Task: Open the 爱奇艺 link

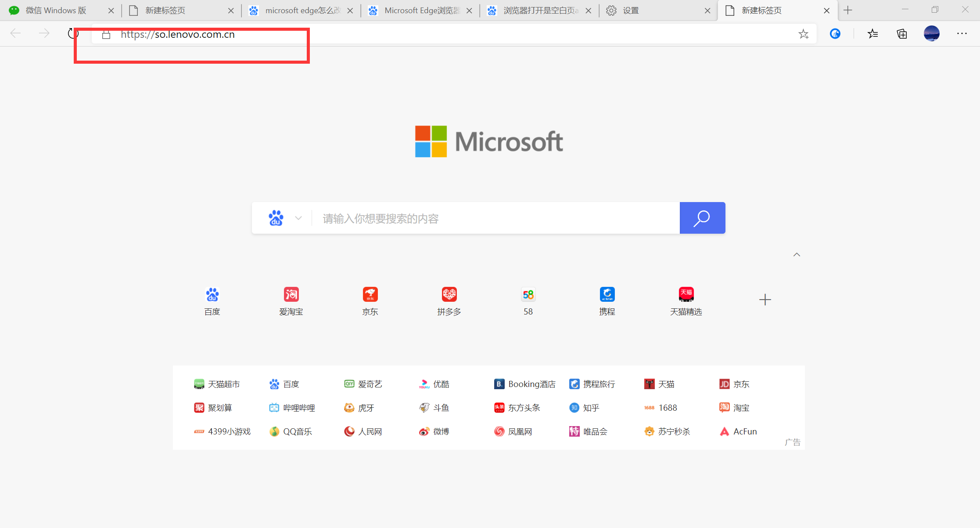Action: pyautogui.click(x=363, y=384)
